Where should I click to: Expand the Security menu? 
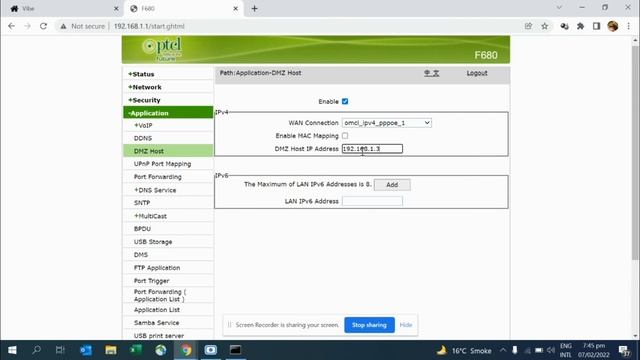[144, 100]
